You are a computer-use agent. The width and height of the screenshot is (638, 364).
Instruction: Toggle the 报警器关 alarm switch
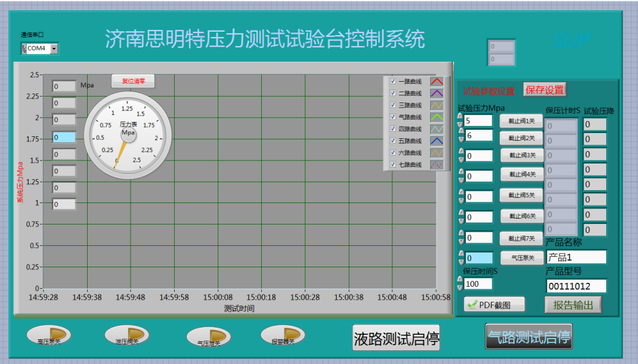(283, 336)
